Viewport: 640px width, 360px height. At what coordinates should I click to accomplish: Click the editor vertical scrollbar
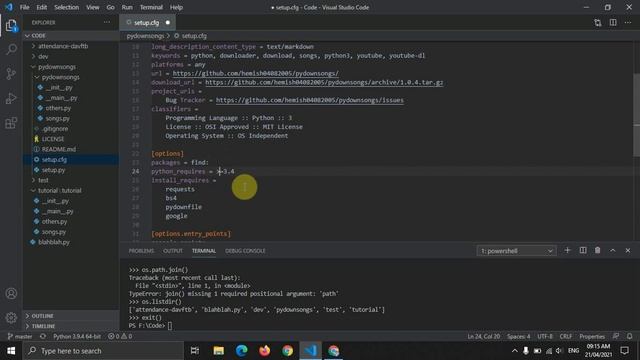(x=636, y=114)
